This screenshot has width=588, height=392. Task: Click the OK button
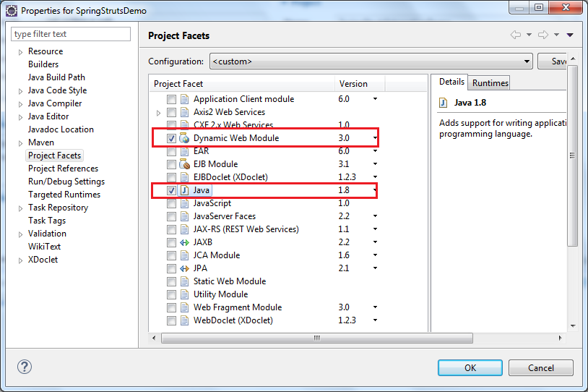pyautogui.click(x=470, y=368)
